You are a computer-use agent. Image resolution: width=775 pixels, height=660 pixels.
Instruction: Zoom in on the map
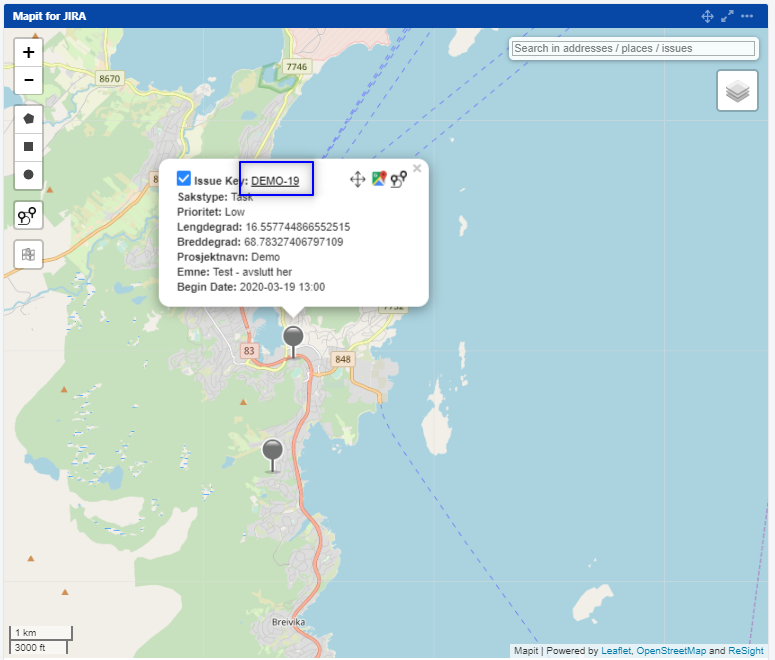[28, 52]
